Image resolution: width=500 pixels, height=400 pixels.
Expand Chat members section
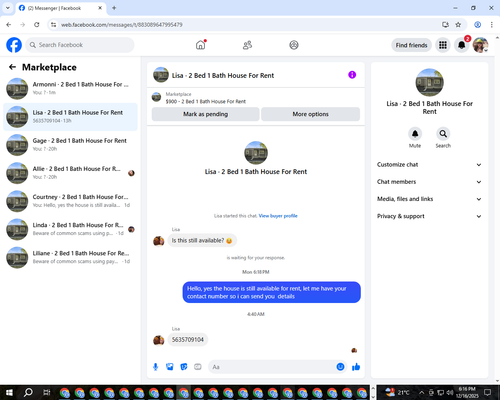tap(429, 182)
